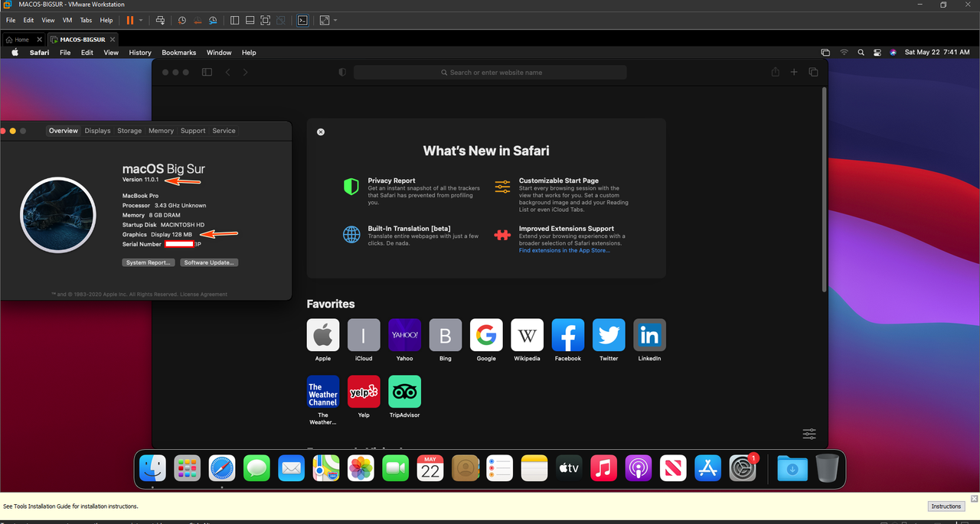Switch to Memory tab in About This Mac
The width and height of the screenshot is (980, 524).
[x=161, y=131]
